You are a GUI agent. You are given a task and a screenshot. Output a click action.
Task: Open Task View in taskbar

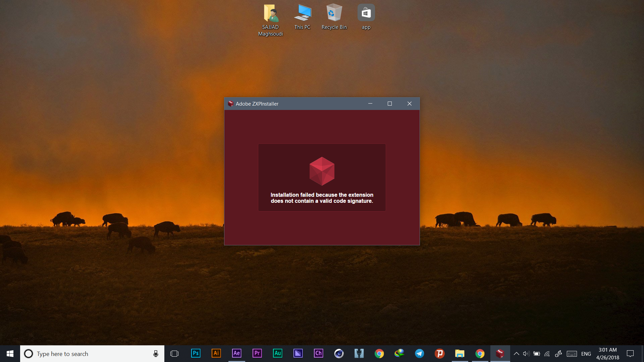pyautogui.click(x=174, y=354)
